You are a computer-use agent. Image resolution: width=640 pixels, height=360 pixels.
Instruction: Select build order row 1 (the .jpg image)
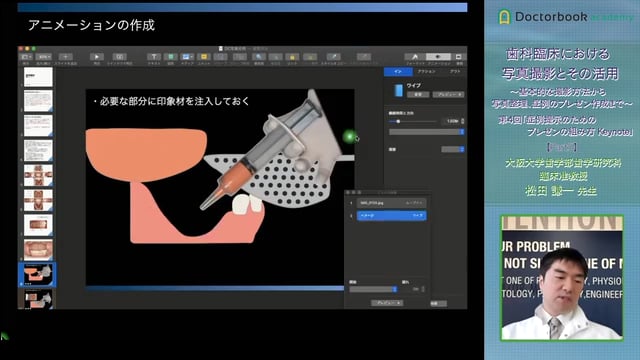(391, 203)
